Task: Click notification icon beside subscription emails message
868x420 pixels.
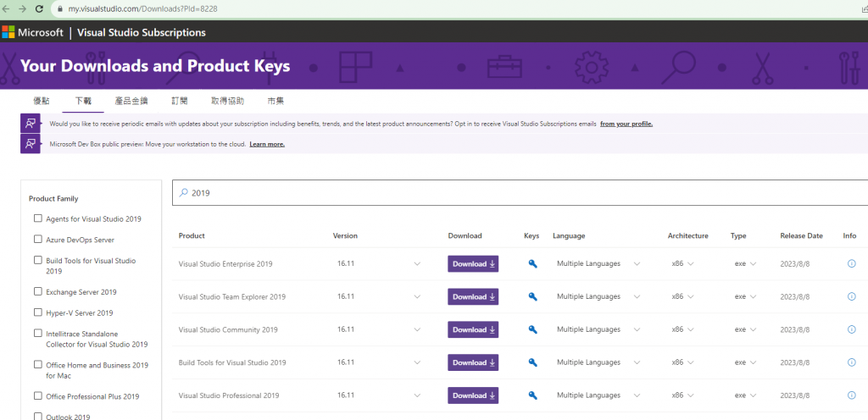Action: point(31,124)
